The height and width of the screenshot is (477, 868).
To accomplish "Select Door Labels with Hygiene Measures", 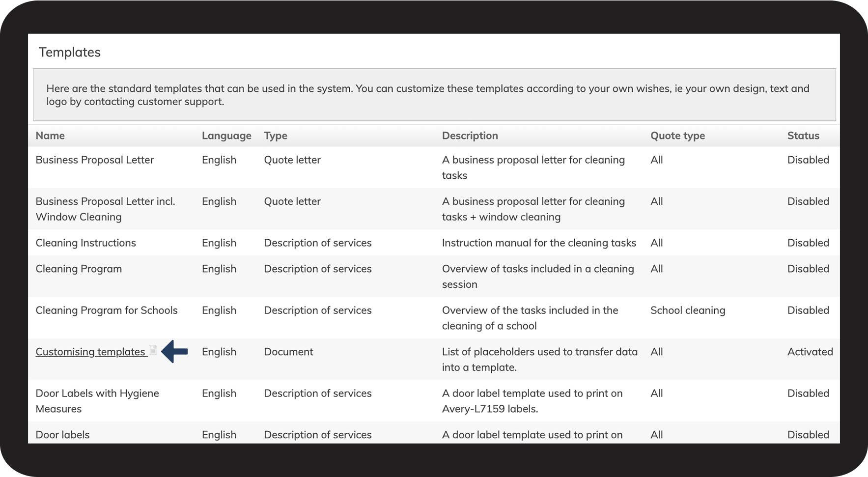I will (97, 401).
